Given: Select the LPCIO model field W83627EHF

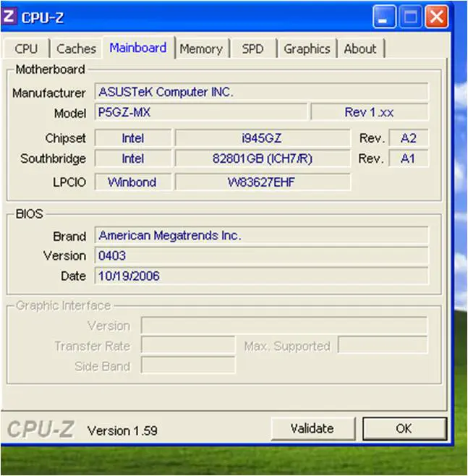Looking at the screenshot, I should click(x=263, y=182).
